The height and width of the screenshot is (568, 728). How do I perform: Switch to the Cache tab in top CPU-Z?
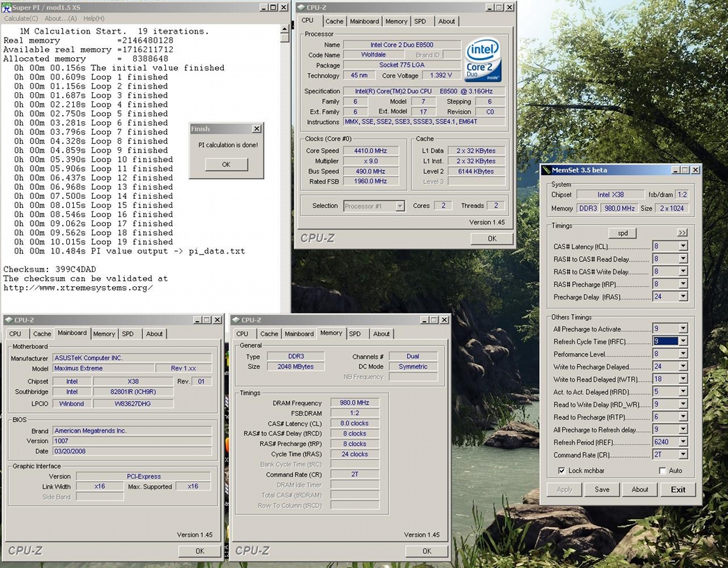click(334, 21)
